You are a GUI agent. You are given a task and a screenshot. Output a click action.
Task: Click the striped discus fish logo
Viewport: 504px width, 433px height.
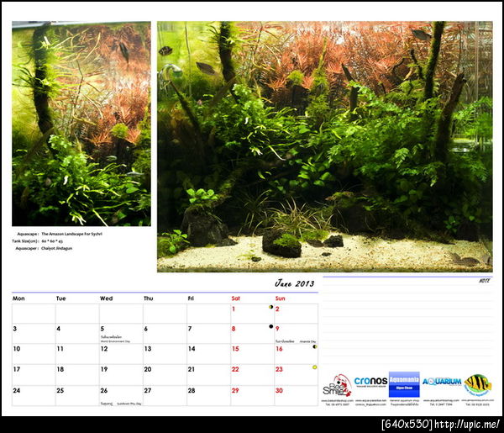click(478, 385)
